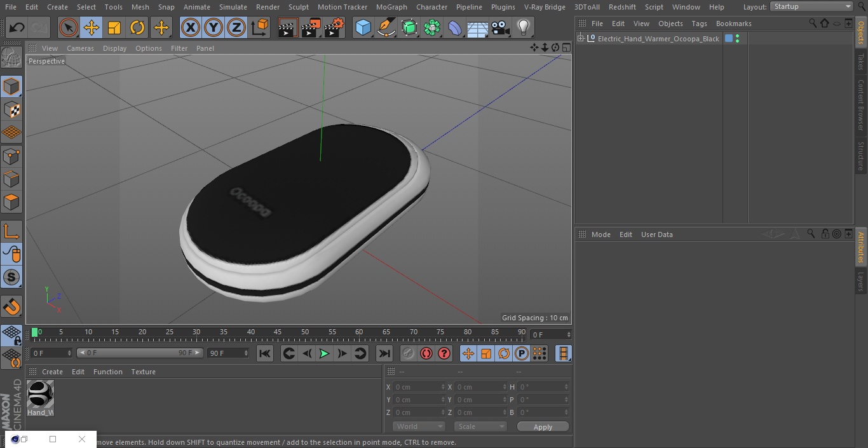Switch to Workplane mode
868x448 pixels.
click(11, 133)
